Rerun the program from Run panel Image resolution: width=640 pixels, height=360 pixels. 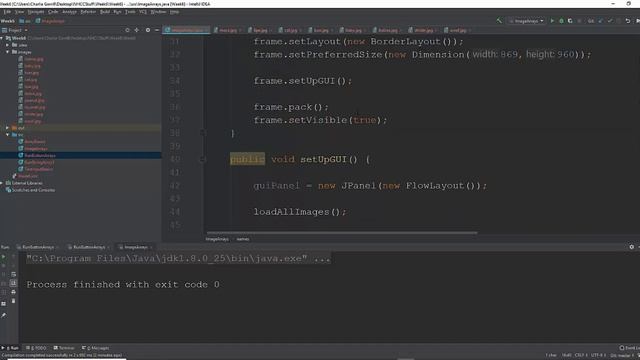[x=4, y=257]
